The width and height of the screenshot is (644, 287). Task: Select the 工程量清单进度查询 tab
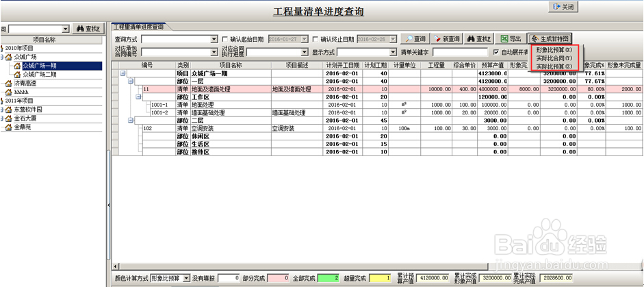[x=138, y=27]
